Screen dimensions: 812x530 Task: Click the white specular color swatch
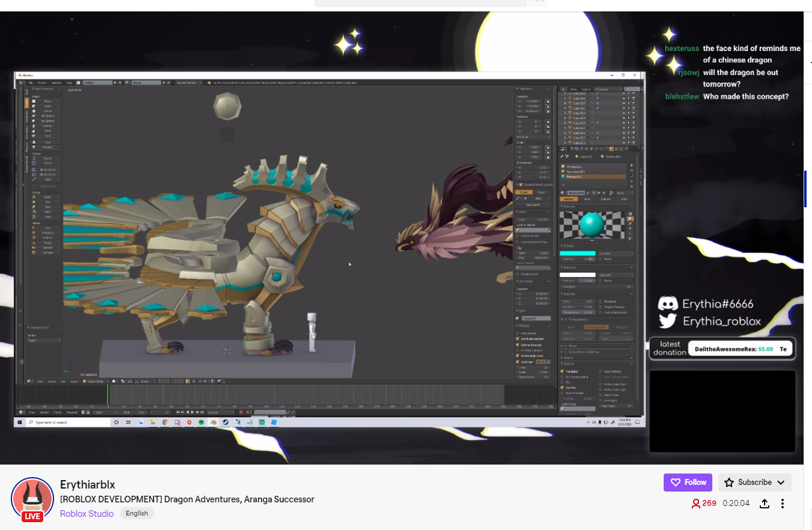click(578, 275)
